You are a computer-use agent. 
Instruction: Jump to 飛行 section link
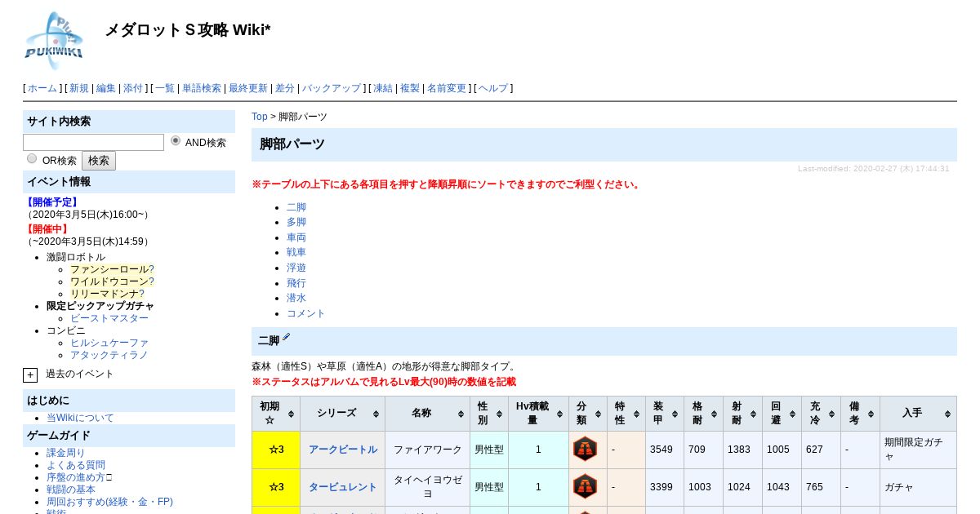tap(296, 283)
